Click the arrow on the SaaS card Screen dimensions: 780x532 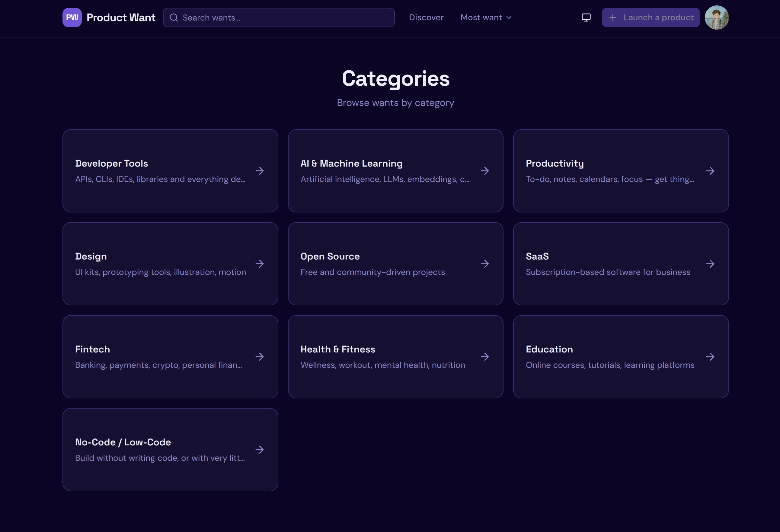(710, 264)
